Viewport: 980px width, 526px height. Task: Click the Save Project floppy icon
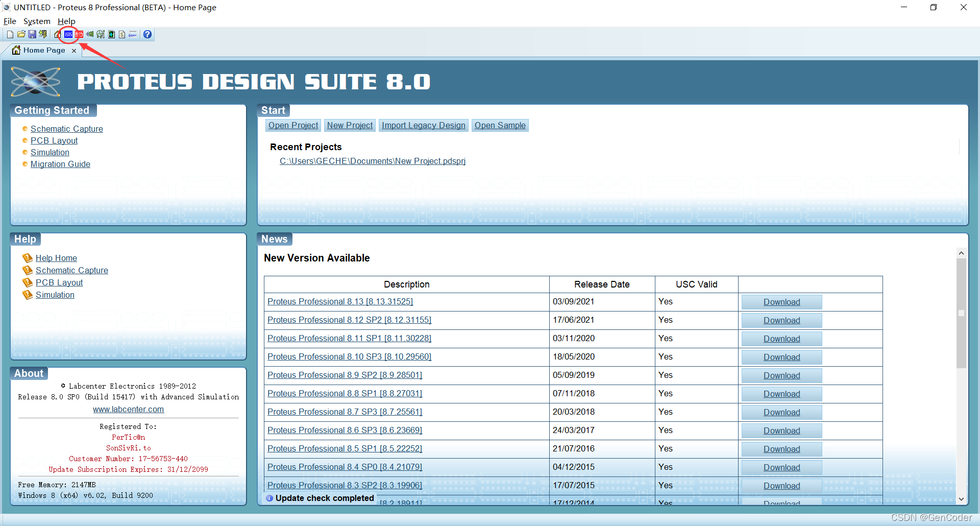32,34
